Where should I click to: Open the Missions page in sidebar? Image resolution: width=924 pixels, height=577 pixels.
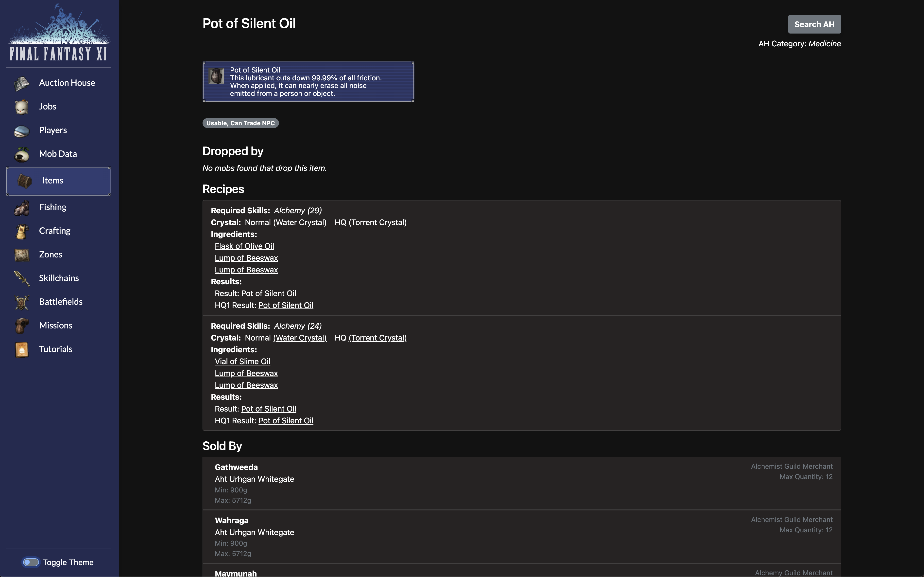(56, 325)
